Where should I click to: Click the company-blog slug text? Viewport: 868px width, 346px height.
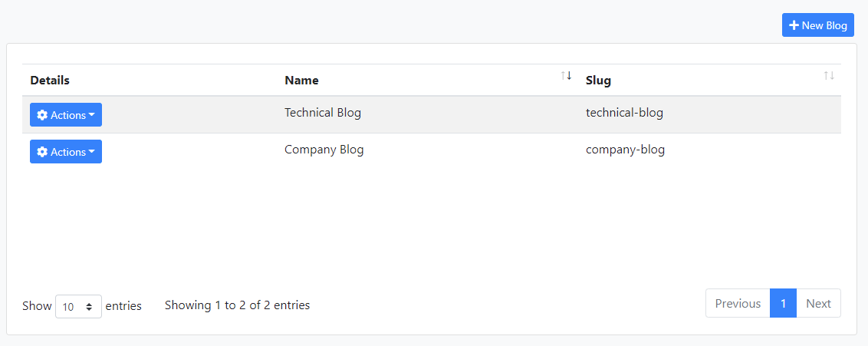point(625,150)
